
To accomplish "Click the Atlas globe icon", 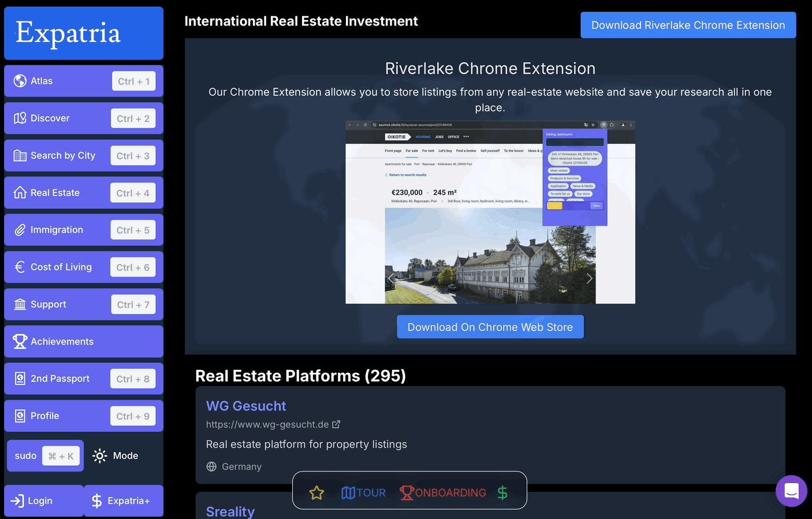I will coord(20,81).
